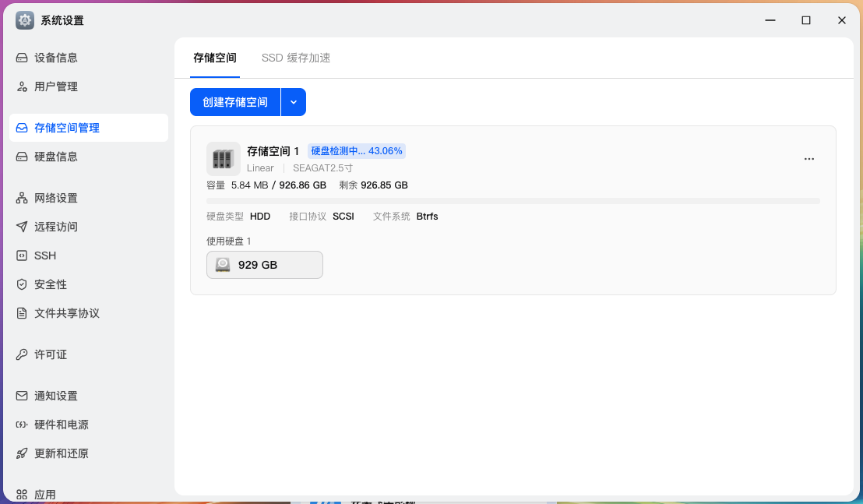Viewport: 863px width, 504px height.
Task: Click the 创建存储空间 button
Action: point(235,102)
